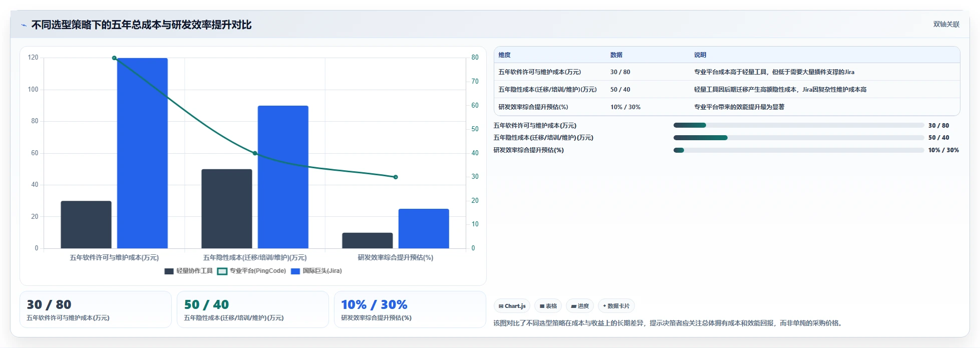
Task: Click x-axis label 五年软件许可与维护成本(万元)
Action: pos(114,258)
